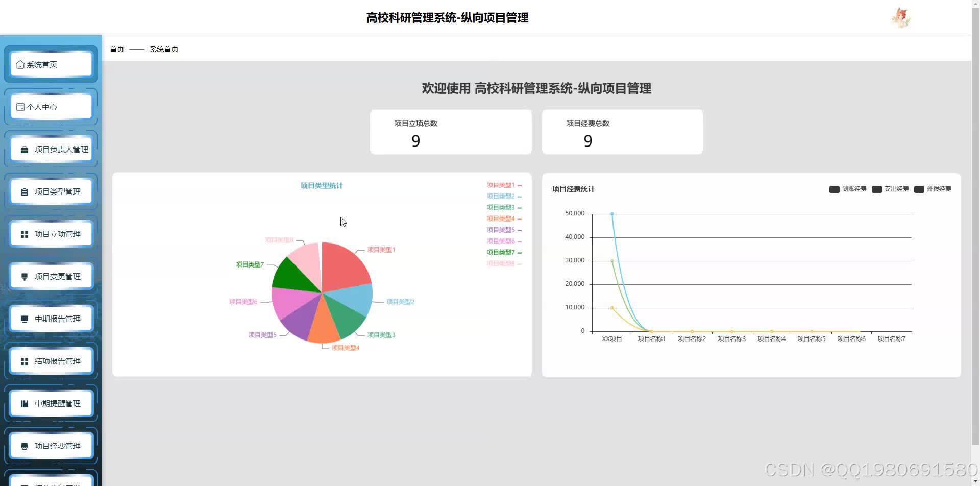Screen dimensions: 980x486
Task: Toggle 项目类型3 legend entry
Action: tap(504, 207)
